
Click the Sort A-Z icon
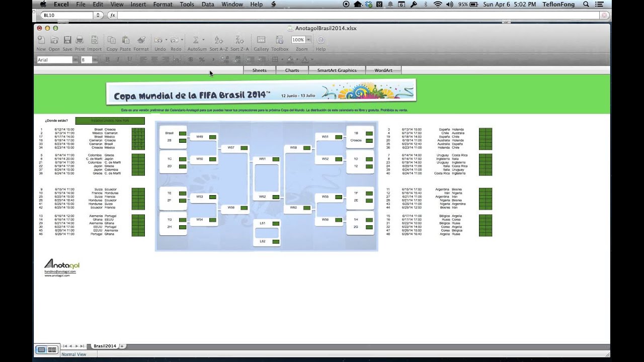point(218,40)
